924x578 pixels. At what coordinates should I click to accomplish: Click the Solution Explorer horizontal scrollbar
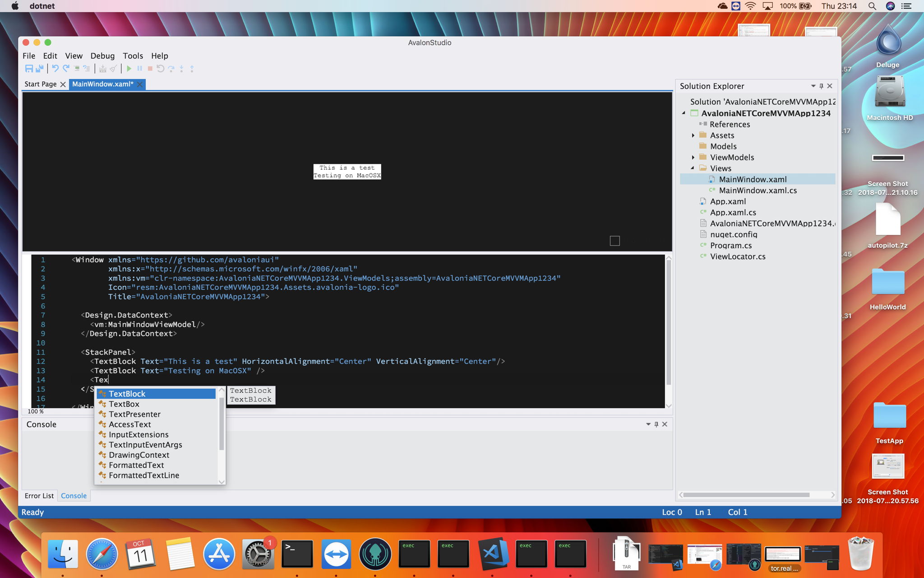pos(747,495)
